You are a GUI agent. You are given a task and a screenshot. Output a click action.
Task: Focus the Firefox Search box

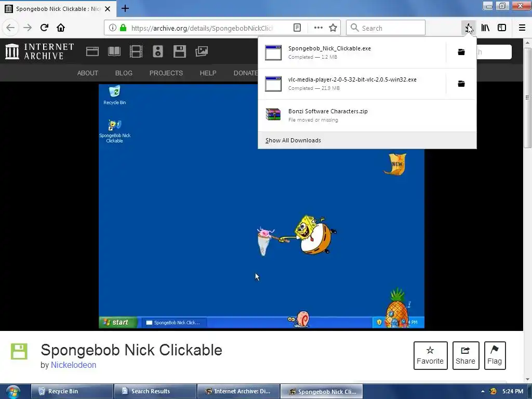[386, 28]
